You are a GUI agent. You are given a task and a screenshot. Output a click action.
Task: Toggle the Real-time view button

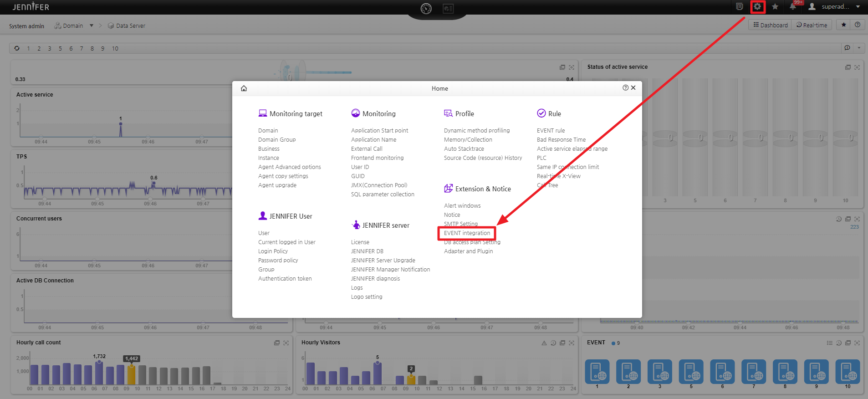coord(812,25)
